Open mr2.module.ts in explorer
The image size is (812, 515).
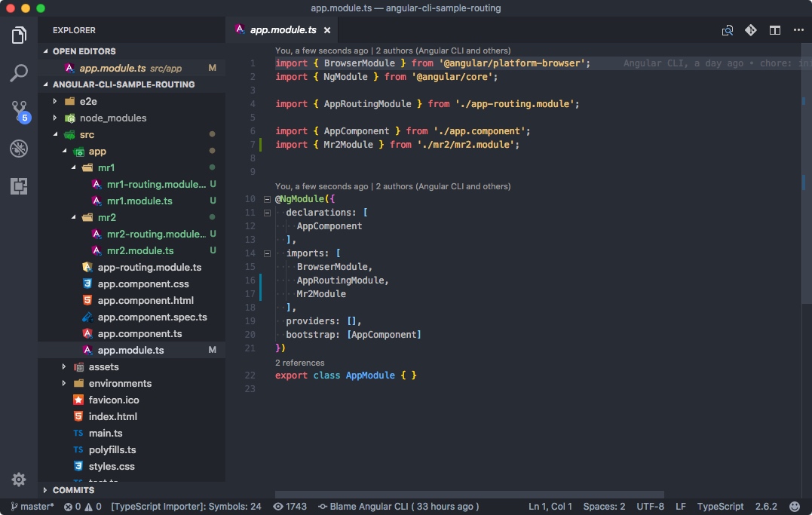tap(131, 250)
